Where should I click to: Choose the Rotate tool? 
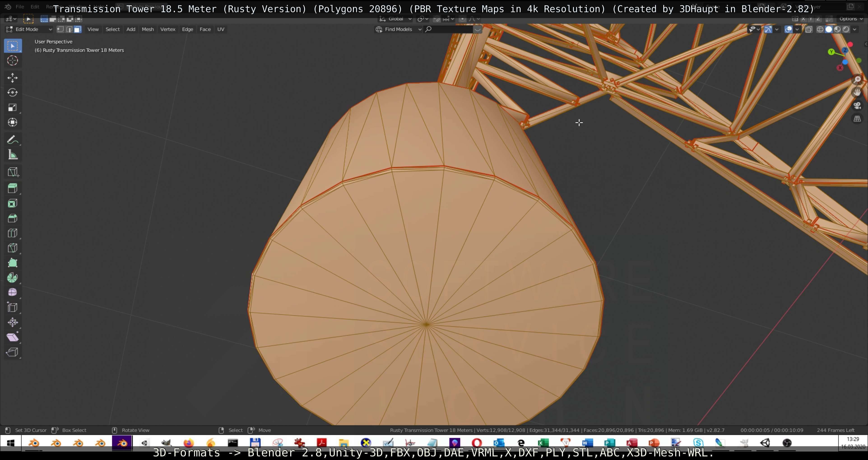[x=13, y=93]
